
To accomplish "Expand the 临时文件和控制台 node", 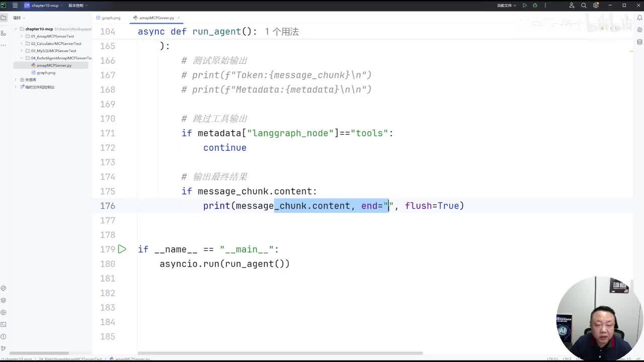I will pyautogui.click(x=16, y=87).
